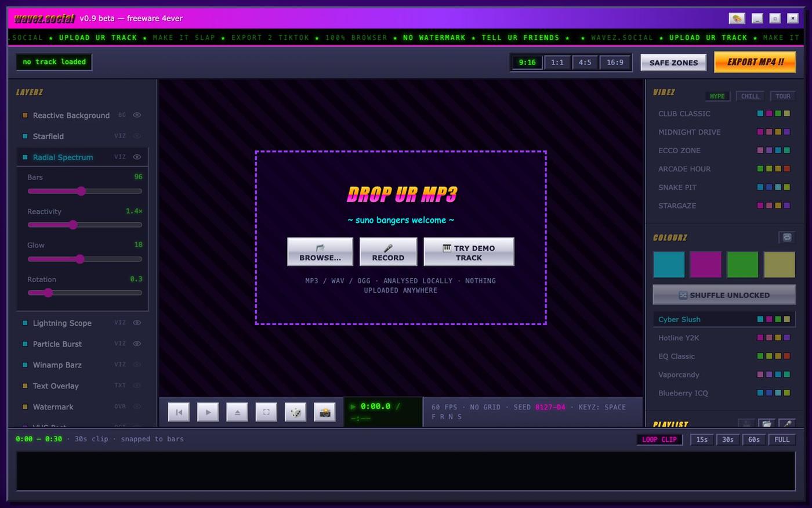Click the Reactivity slider track
The image size is (812, 508).
85,225
